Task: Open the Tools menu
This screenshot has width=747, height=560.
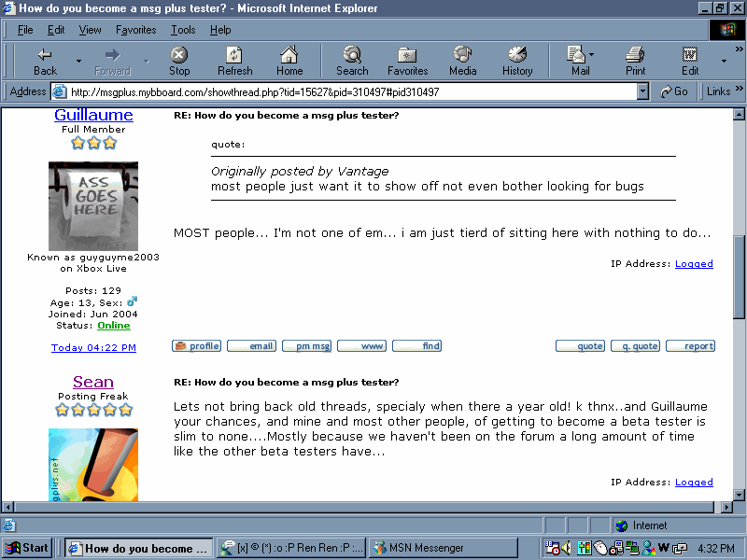Action: tap(183, 30)
